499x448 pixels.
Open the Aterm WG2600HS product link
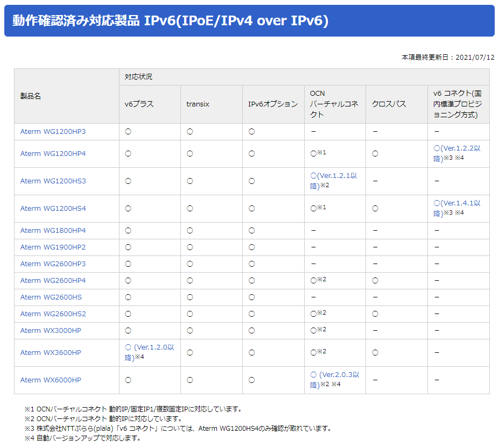[x=51, y=297]
